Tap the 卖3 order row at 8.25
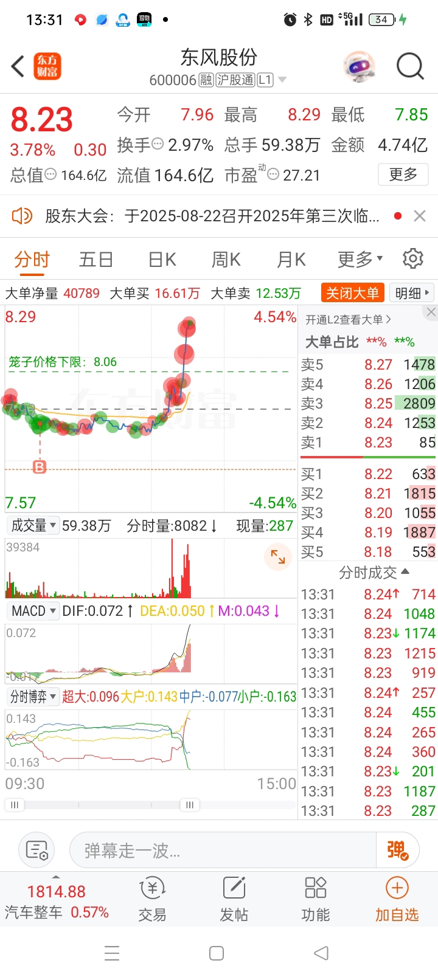The height and width of the screenshot is (980, 438). [368, 403]
